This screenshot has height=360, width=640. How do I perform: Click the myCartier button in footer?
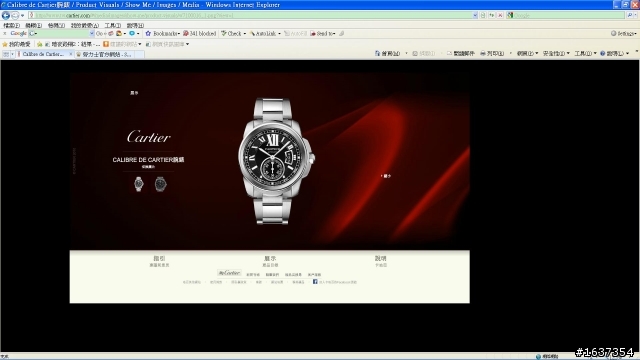[x=229, y=273]
